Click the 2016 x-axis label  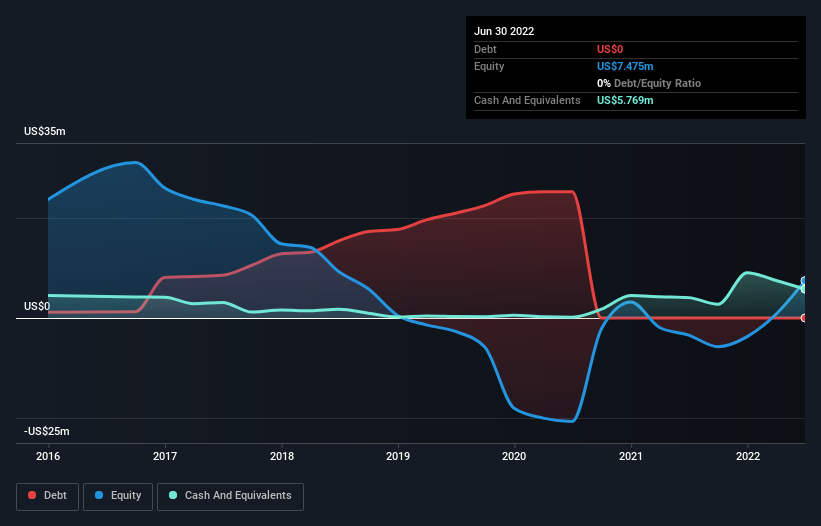coord(48,456)
